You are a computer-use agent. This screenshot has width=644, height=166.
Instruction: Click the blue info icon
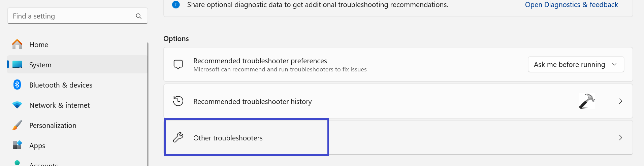pyautogui.click(x=176, y=5)
